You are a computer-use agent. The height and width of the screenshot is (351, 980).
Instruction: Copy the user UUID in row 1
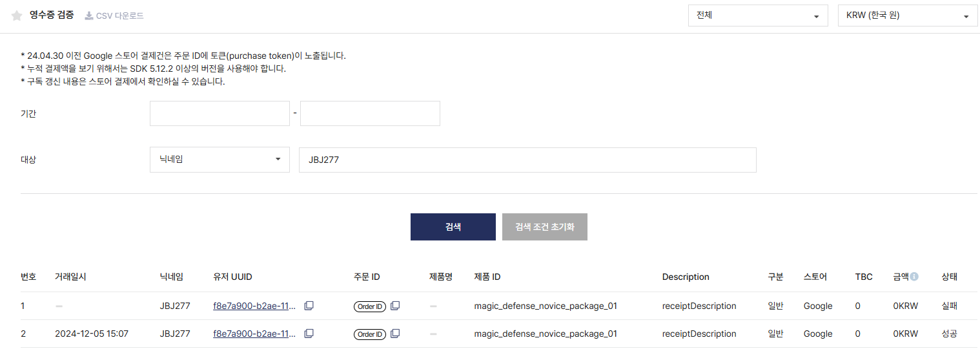click(x=309, y=306)
